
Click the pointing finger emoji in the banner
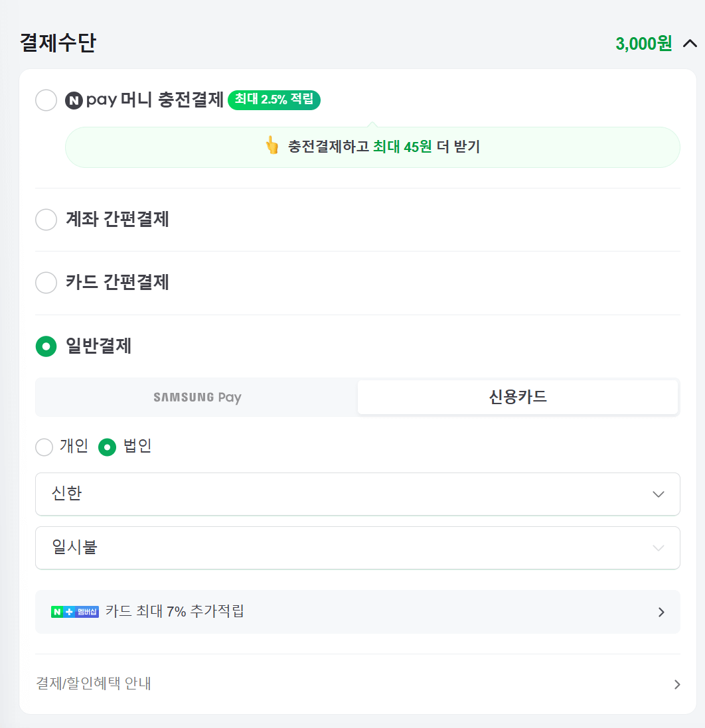pyautogui.click(x=272, y=147)
